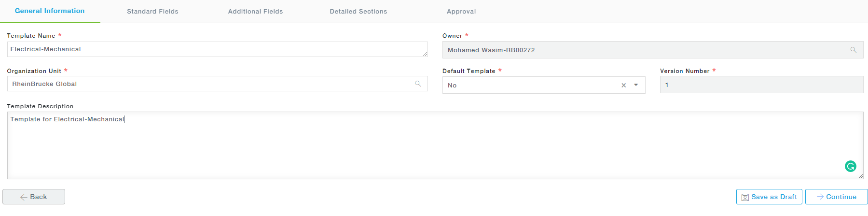The image size is (868, 216).
Task: Click the Save as Draft disk icon
Action: point(745,197)
